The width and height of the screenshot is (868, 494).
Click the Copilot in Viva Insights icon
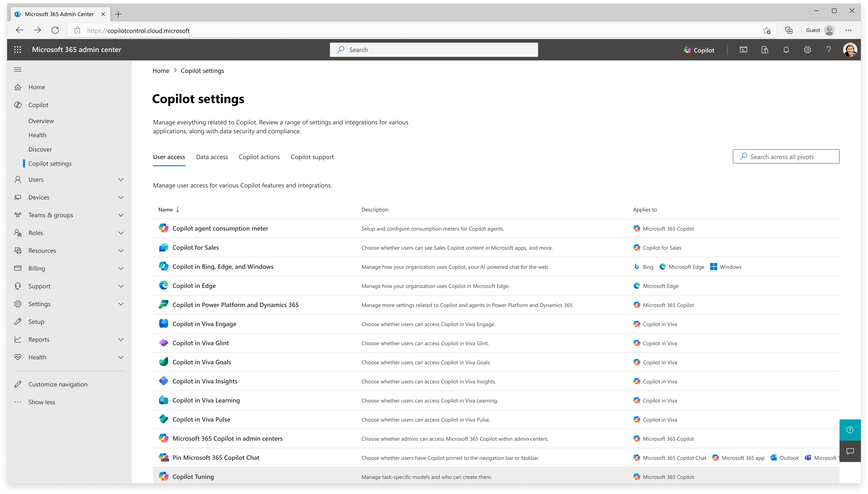click(x=163, y=381)
